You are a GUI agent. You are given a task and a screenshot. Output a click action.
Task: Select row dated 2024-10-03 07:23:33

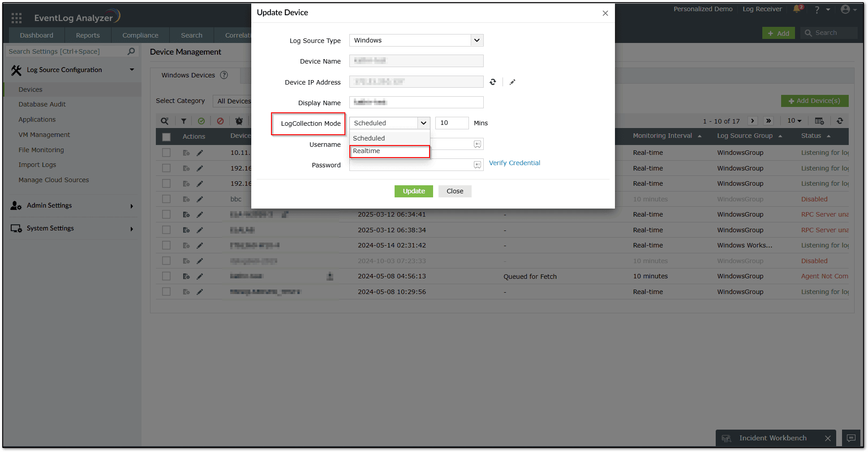tap(166, 261)
